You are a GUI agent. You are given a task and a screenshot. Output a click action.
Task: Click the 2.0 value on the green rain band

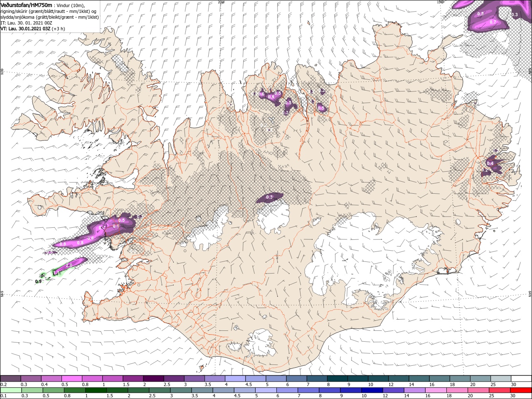69,265
